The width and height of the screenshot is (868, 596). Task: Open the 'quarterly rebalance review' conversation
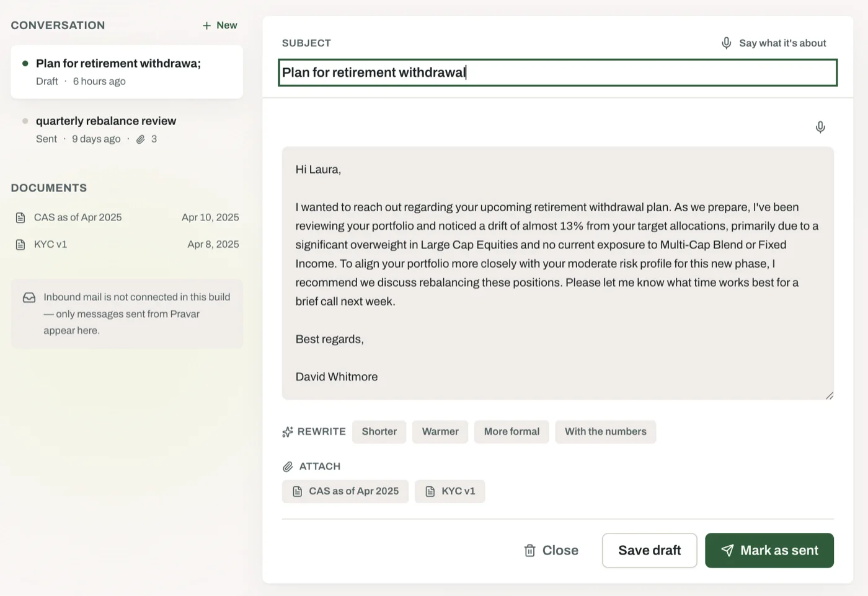click(126, 129)
